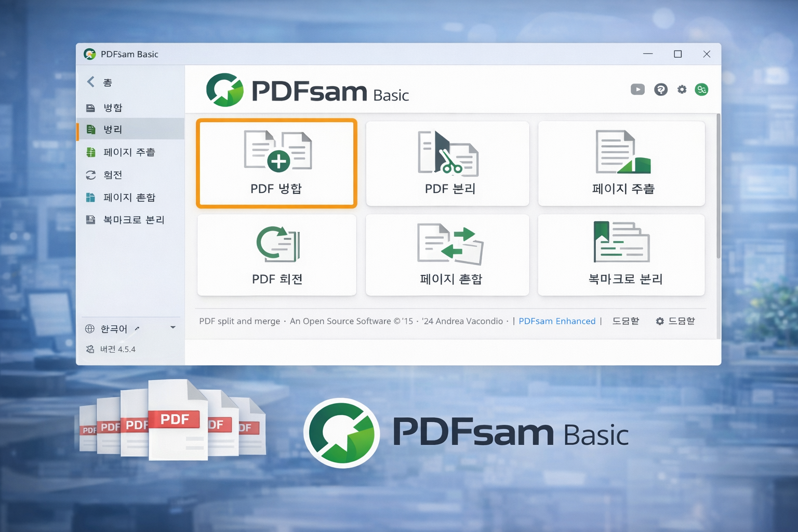Click the vertical scrollbar of the dashboard
The height and width of the screenshot is (532, 798).
(719, 186)
